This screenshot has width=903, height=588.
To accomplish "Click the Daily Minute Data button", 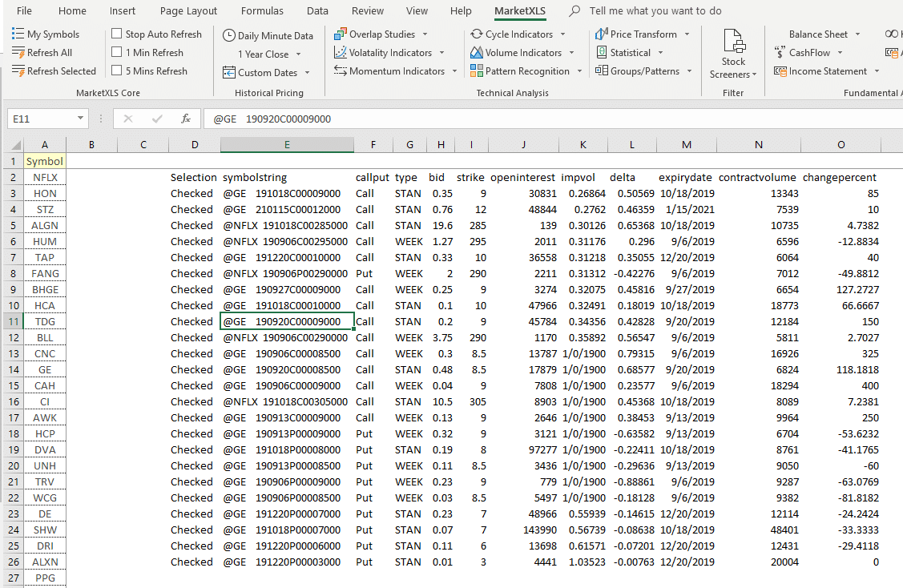I will click(x=268, y=35).
